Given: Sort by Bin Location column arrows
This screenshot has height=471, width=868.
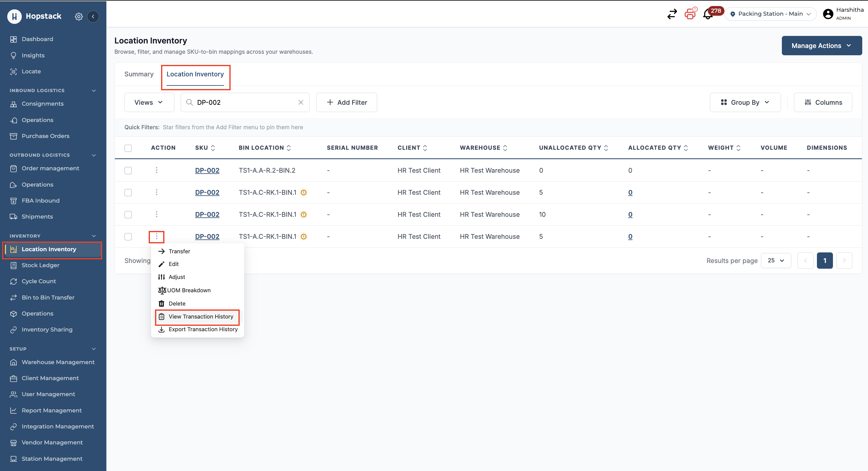Looking at the screenshot, I should coord(289,148).
